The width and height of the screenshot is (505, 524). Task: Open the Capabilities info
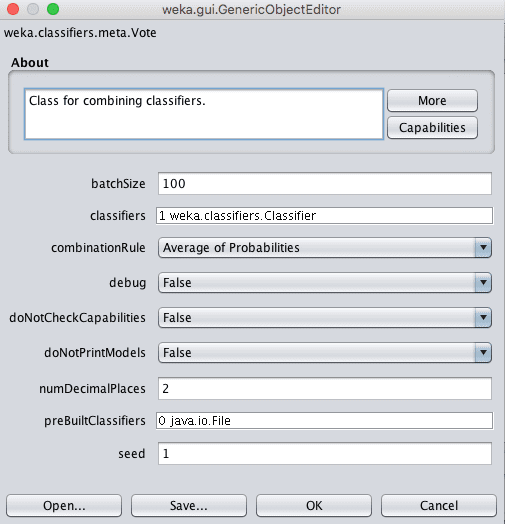click(432, 128)
